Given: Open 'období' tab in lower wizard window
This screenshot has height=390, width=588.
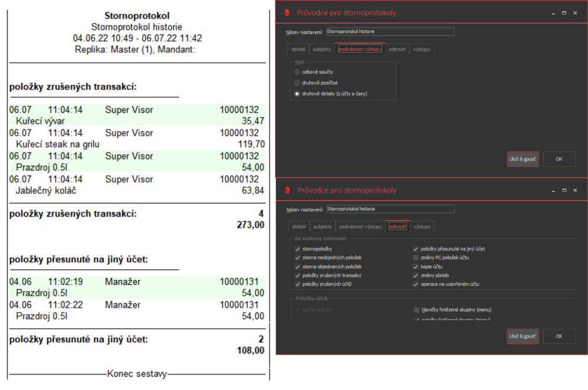Looking at the screenshot, I should 299,226.
